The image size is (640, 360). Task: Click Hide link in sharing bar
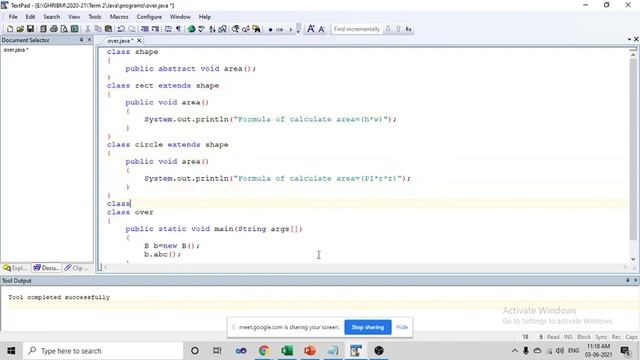click(x=402, y=327)
